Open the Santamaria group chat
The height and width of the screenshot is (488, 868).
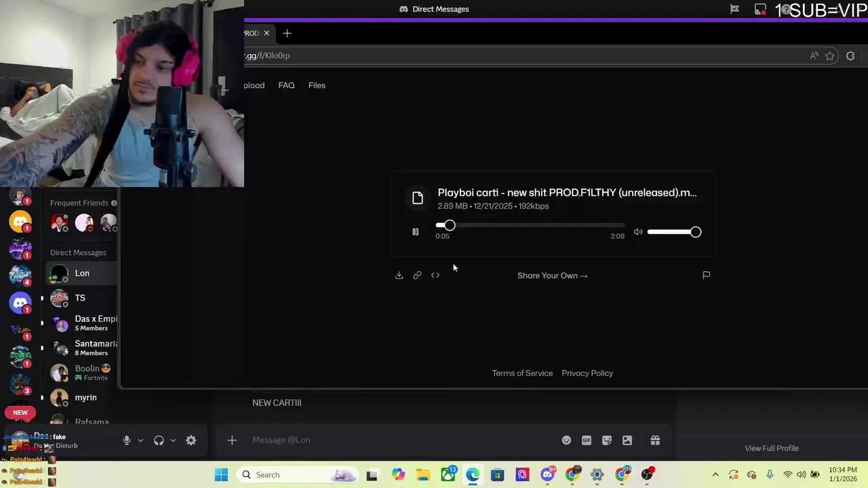click(x=81, y=348)
